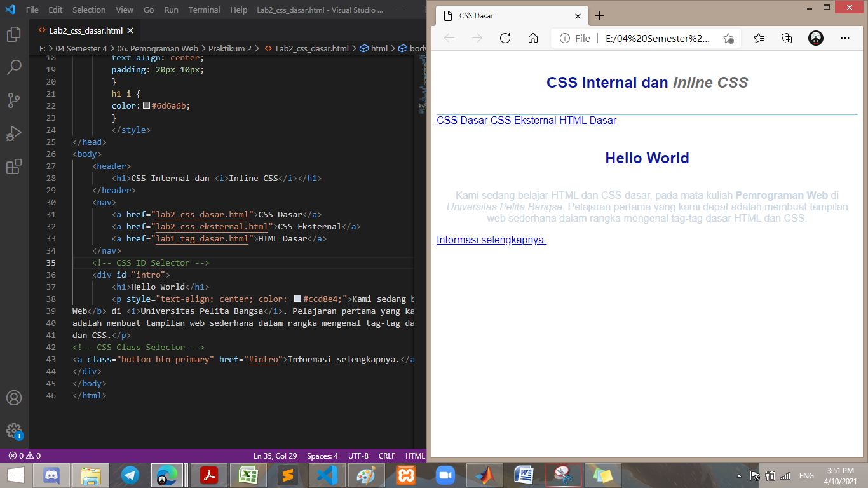Open the Help menu in VS Code
868x488 pixels.
point(239,10)
